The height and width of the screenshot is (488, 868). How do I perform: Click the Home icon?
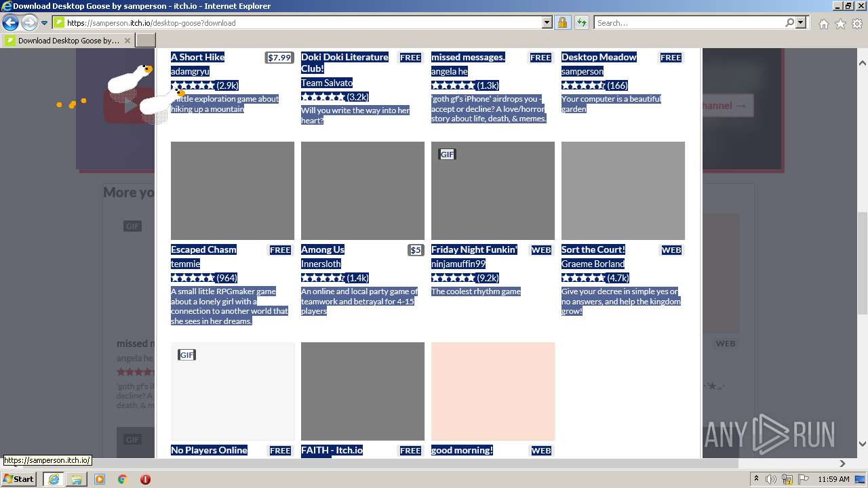pos(823,24)
